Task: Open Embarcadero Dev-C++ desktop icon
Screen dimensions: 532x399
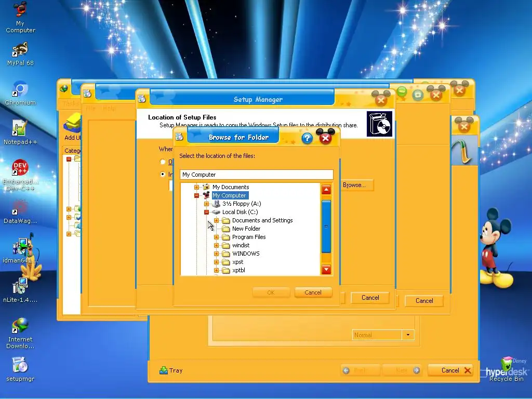Action: point(20,175)
